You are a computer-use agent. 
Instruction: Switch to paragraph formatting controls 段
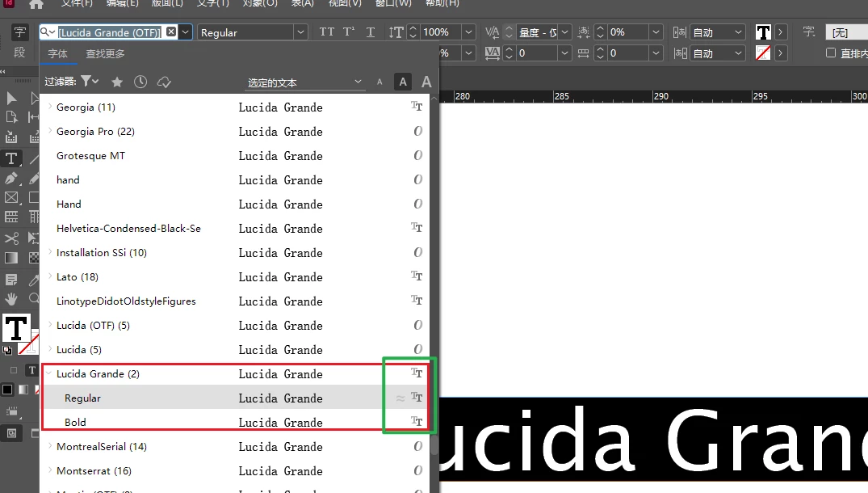[x=20, y=53]
